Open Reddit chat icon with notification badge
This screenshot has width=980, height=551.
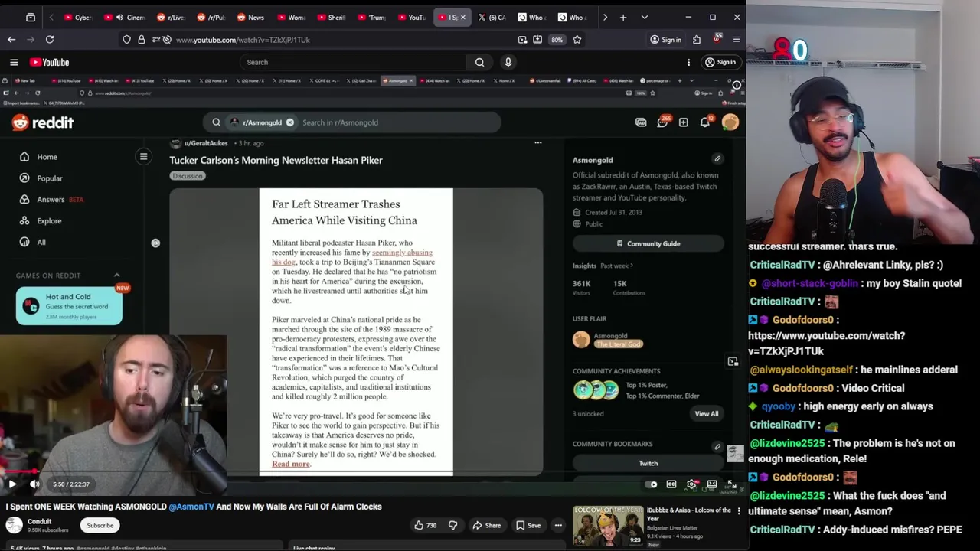pyautogui.click(x=662, y=122)
